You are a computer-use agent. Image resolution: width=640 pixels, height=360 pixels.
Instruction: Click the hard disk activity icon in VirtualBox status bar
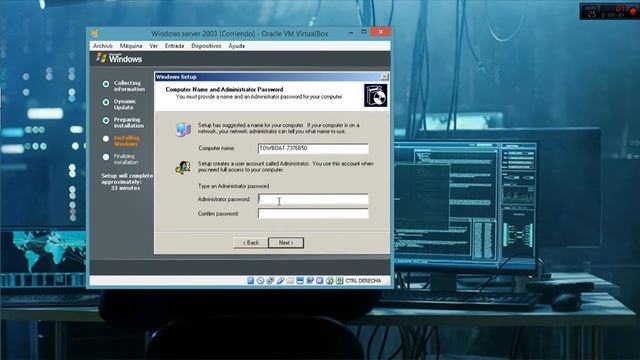[x=251, y=281]
